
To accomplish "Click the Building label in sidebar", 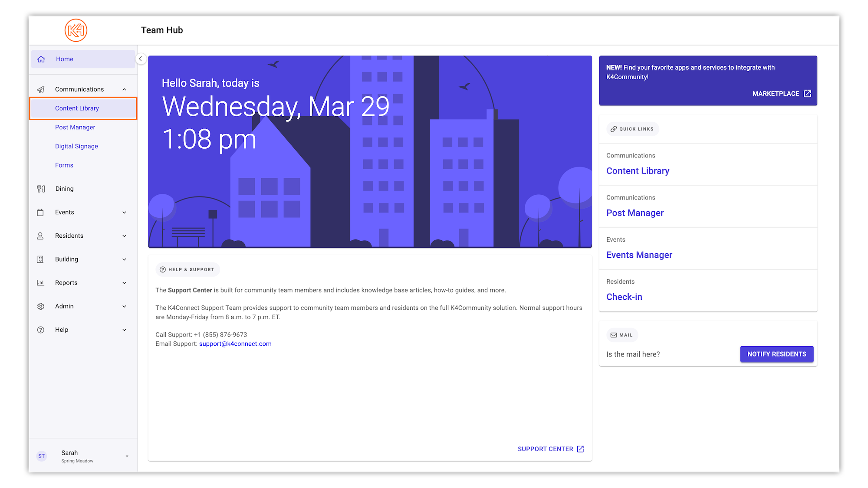I will (66, 259).
